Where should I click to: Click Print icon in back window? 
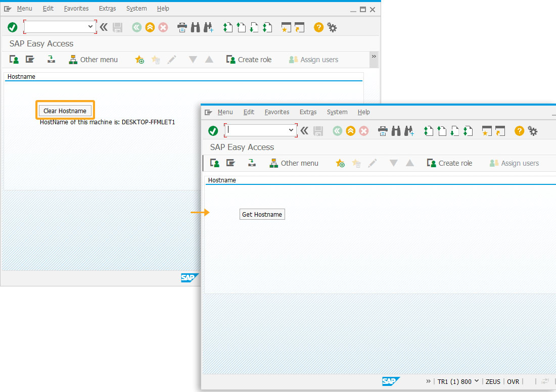click(x=182, y=27)
